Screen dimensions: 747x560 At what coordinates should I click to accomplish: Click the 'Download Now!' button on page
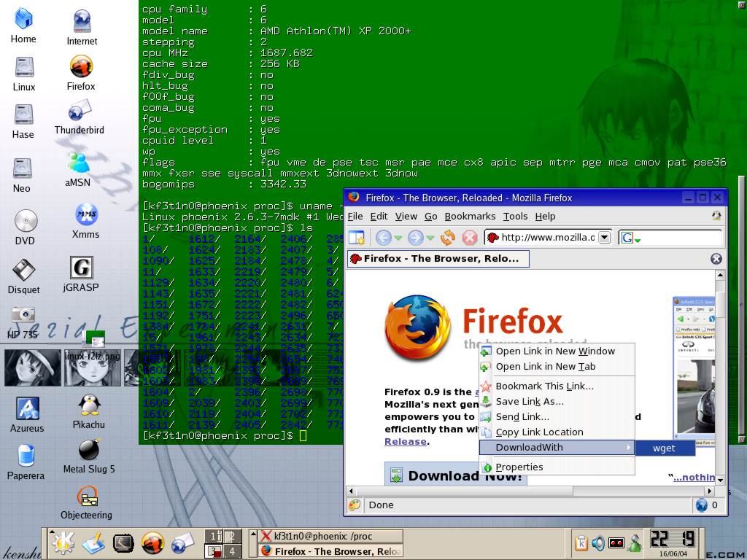[456, 475]
